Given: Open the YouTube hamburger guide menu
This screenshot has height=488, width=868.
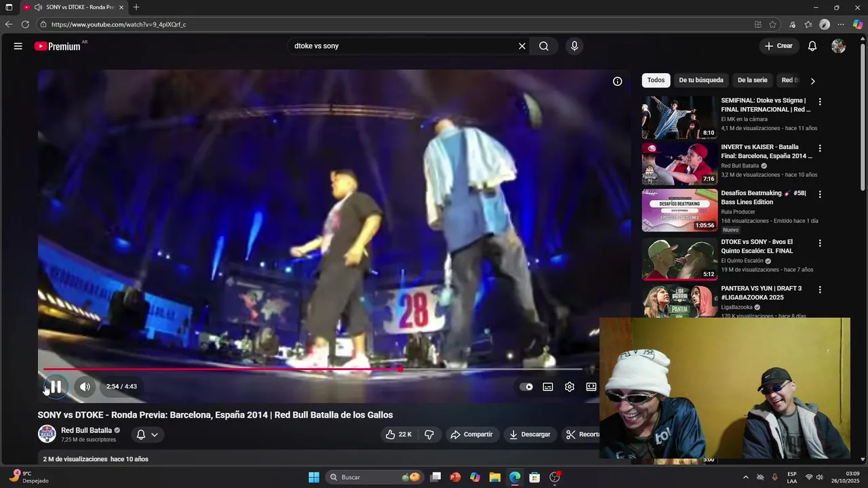Looking at the screenshot, I should [x=18, y=46].
